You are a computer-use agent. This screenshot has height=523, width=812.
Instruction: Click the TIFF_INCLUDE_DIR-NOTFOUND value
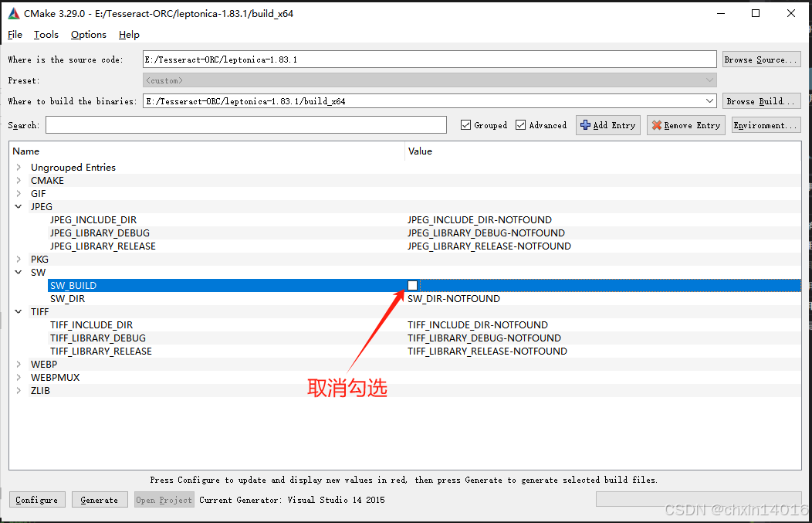(x=478, y=325)
